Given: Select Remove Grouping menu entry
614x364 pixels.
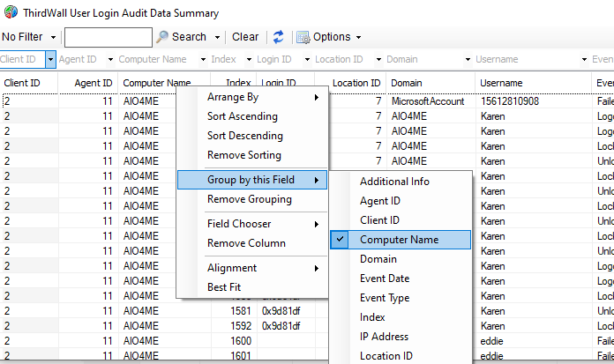Looking at the screenshot, I should 252,199.
